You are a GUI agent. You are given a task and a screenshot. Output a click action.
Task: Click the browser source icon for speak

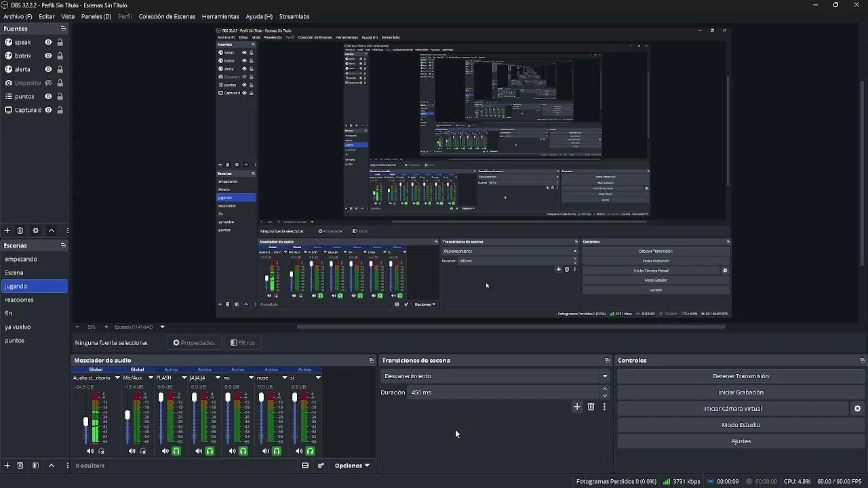click(9, 42)
